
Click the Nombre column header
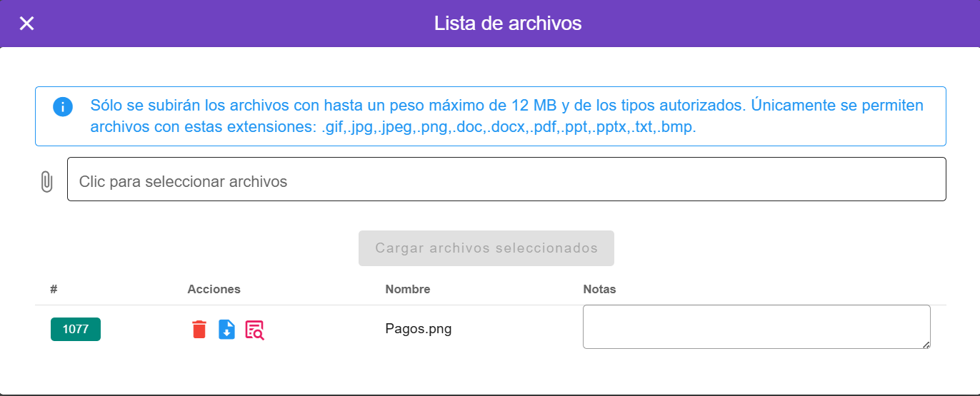(408, 289)
